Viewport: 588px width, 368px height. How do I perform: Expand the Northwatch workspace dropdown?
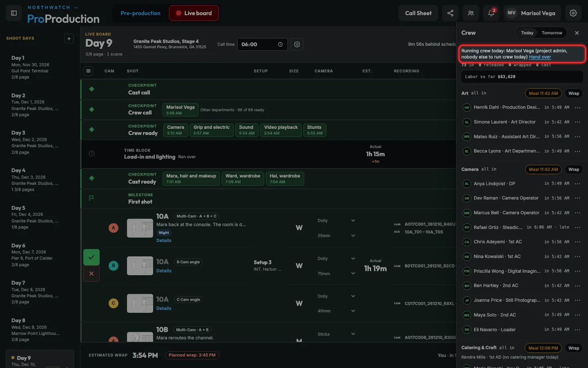pos(53,7)
